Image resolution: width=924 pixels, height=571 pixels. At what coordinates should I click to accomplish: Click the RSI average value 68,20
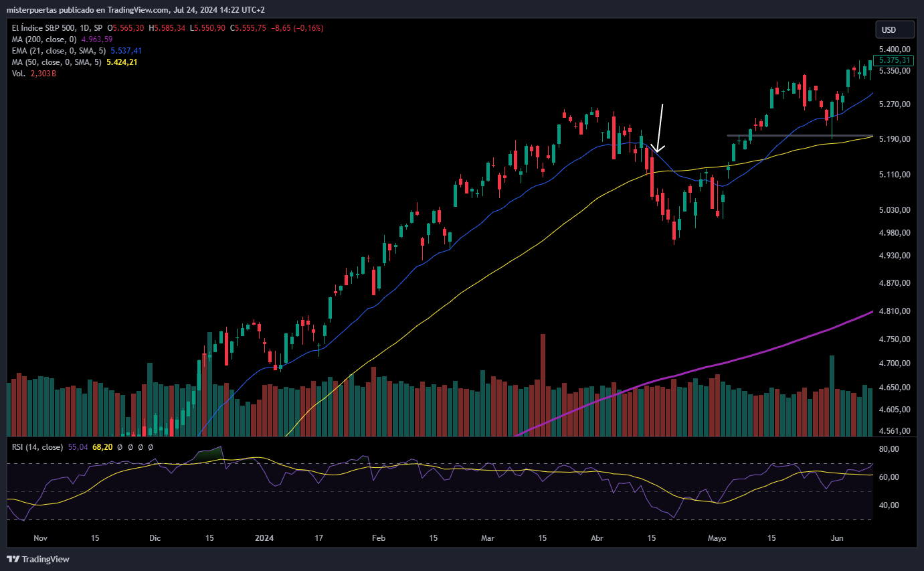(x=102, y=447)
